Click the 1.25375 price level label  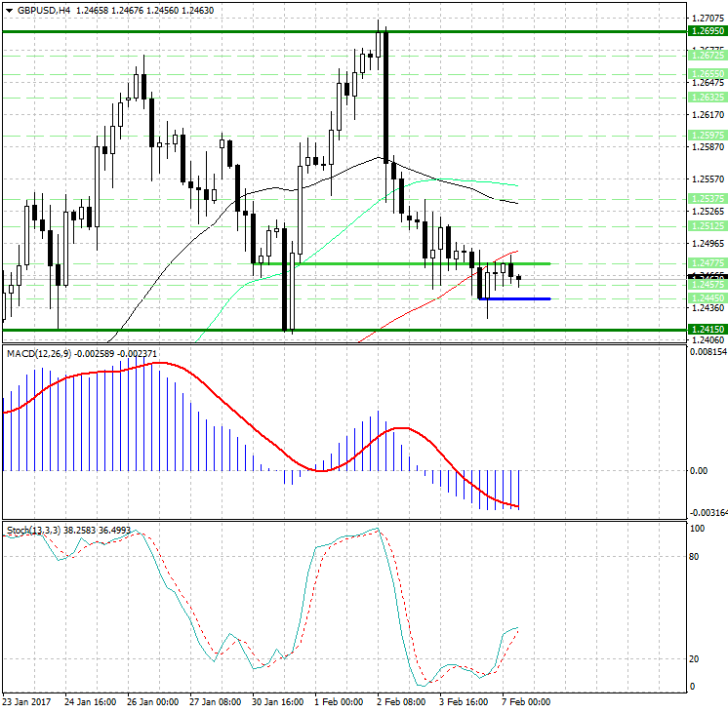(x=707, y=199)
